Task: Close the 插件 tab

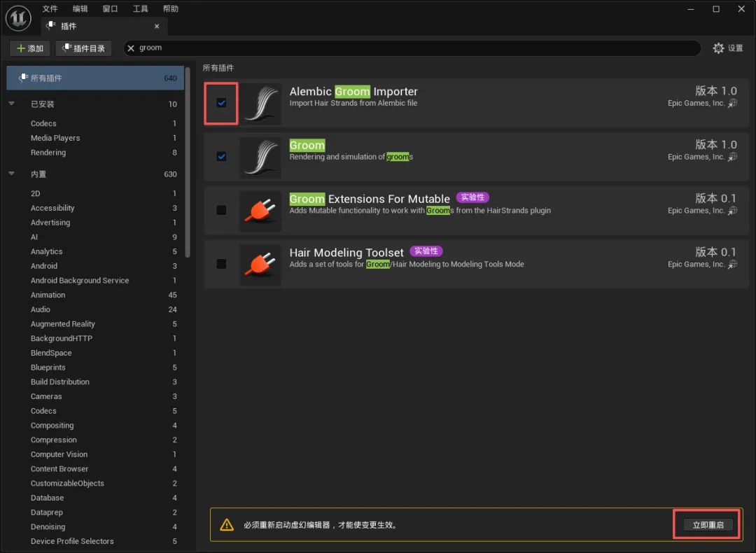Action: click(157, 26)
